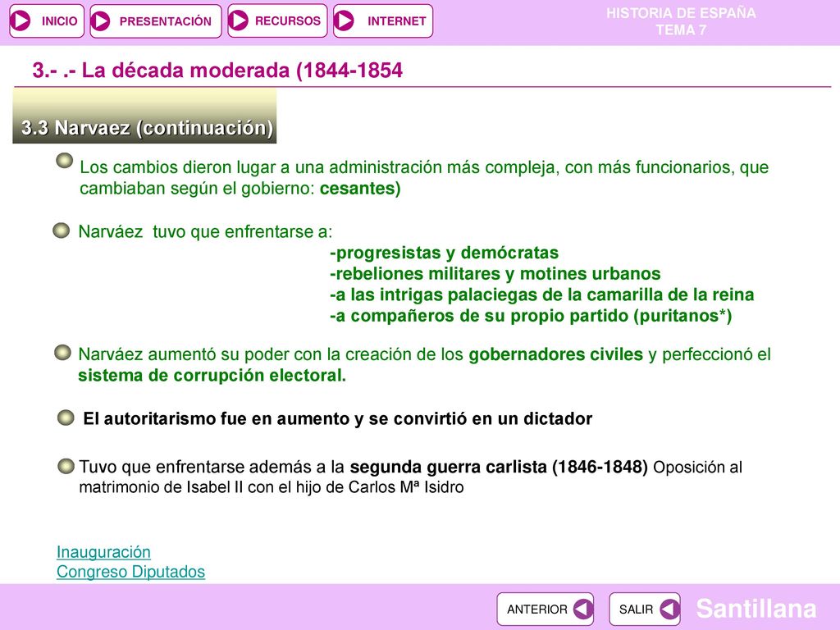Click the back arrow icon on SALIR
The width and height of the screenshot is (840, 630).
669,609
